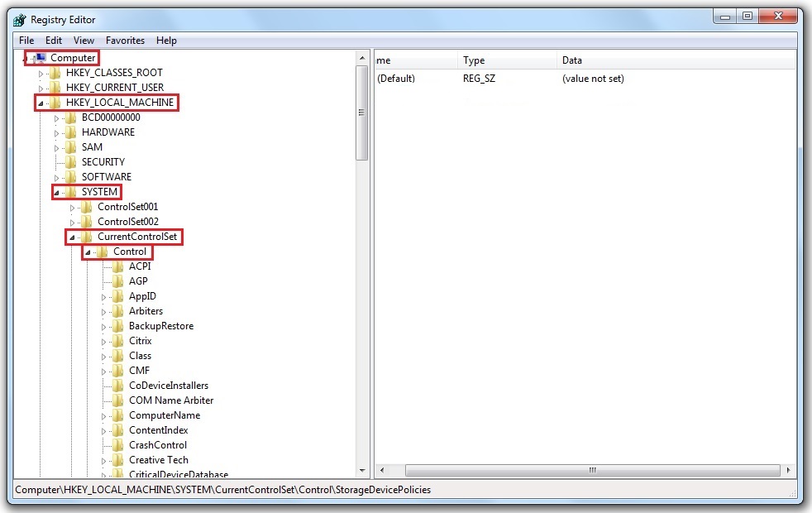Screen dimensions: 812x513
Task: Click the HKEY_LOCAL_MACHINE folder icon
Action: coord(55,103)
